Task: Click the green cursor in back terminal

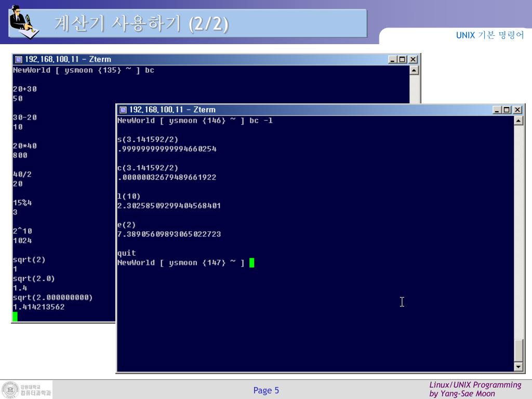Action: (15, 316)
